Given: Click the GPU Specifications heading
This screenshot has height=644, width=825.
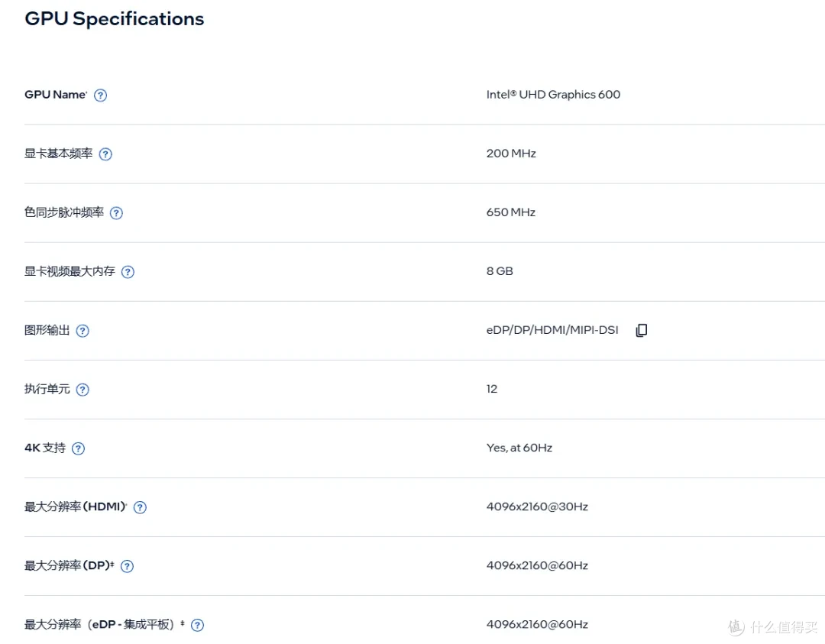Looking at the screenshot, I should click(114, 19).
